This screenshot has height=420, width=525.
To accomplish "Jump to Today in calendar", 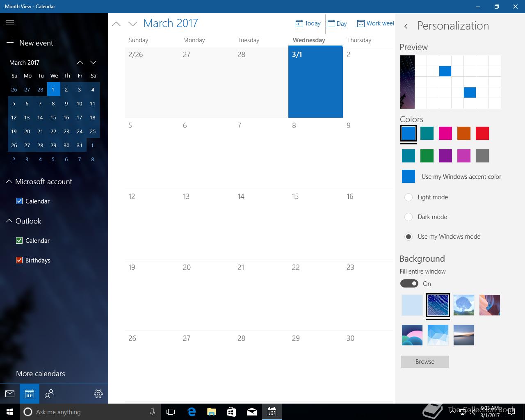I will click(x=308, y=23).
